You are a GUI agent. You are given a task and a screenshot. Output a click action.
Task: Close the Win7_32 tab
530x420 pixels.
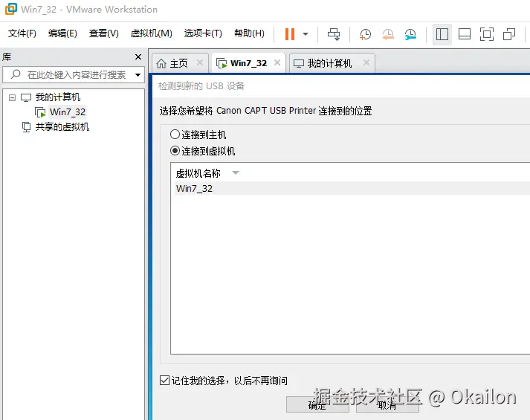click(277, 62)
